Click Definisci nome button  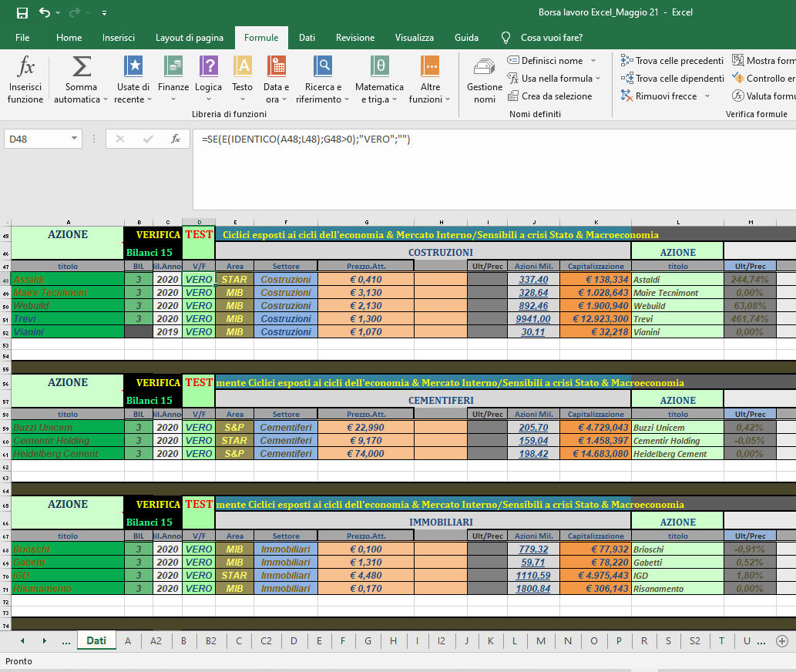tap(546, 60)
